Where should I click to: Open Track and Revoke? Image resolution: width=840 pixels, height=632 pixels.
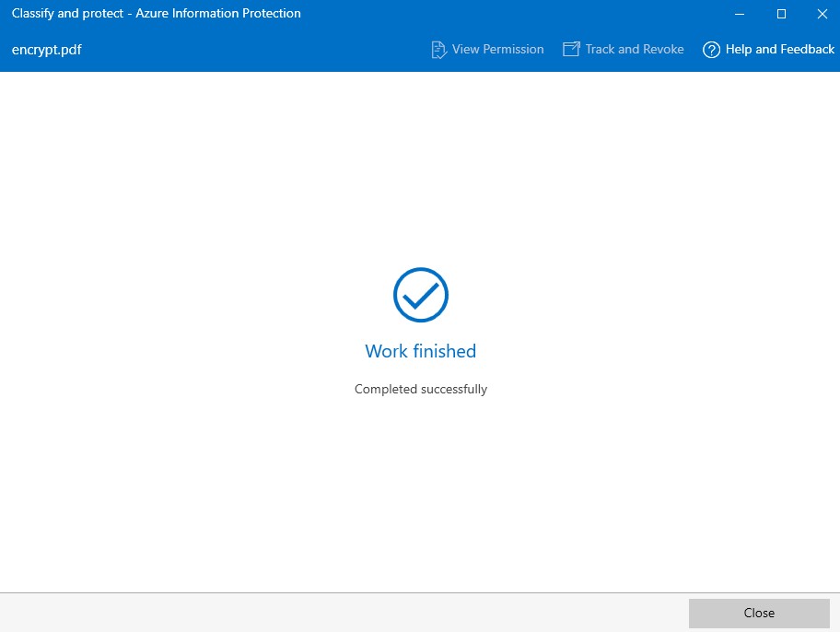[x=623, y=50]
